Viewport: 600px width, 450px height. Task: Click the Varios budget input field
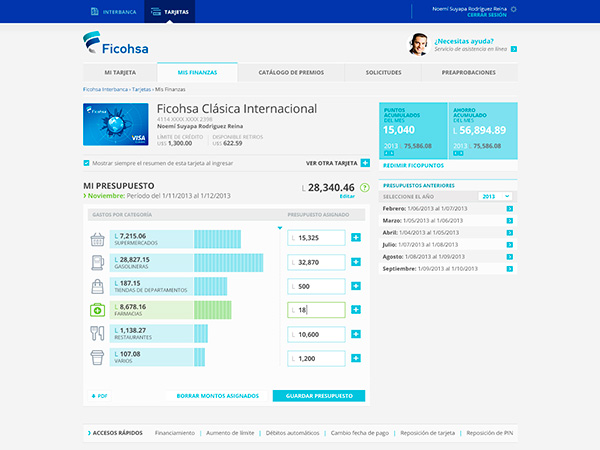[316, 358]
